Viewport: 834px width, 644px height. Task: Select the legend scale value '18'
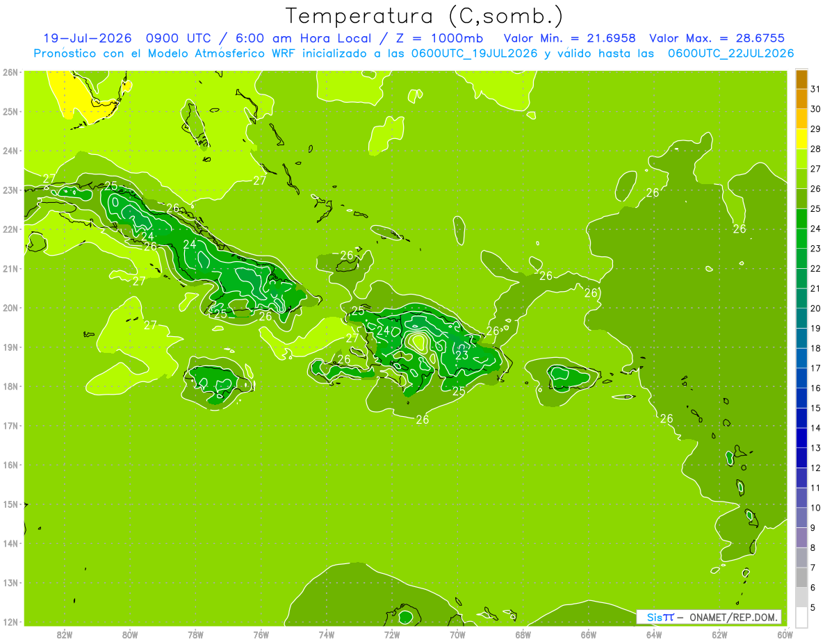816,348
